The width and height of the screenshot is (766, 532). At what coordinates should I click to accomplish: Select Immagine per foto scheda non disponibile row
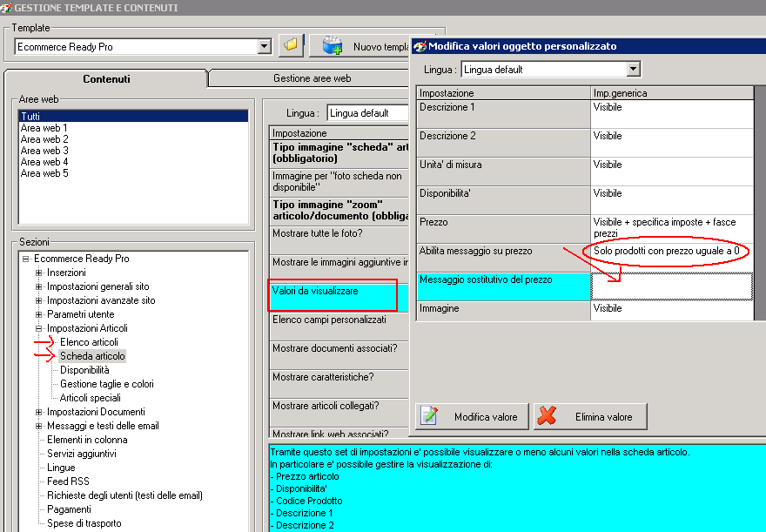[339, 182]
